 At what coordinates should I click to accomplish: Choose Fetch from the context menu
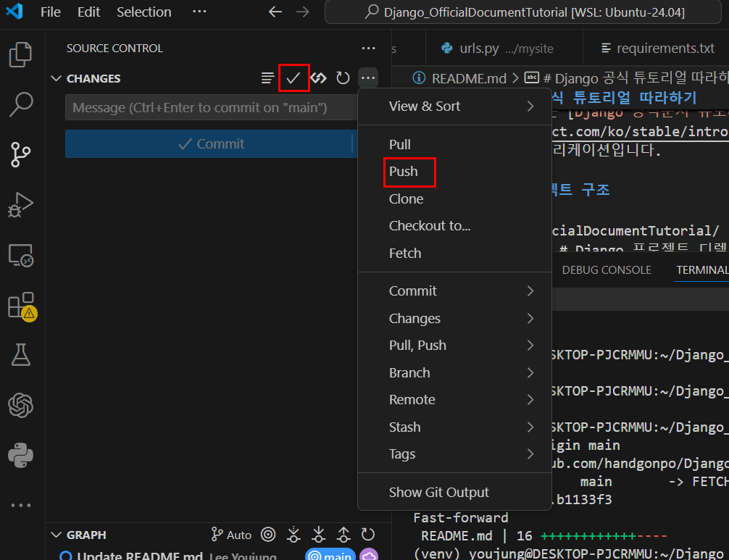(x=454, y=254)
